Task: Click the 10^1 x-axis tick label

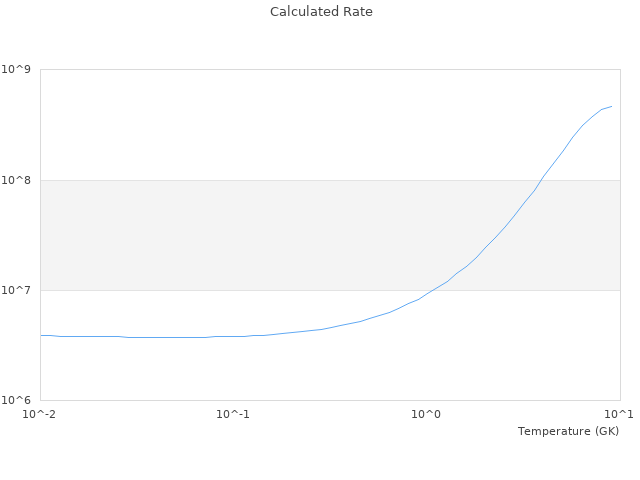Action: click(x=619, y=414)
